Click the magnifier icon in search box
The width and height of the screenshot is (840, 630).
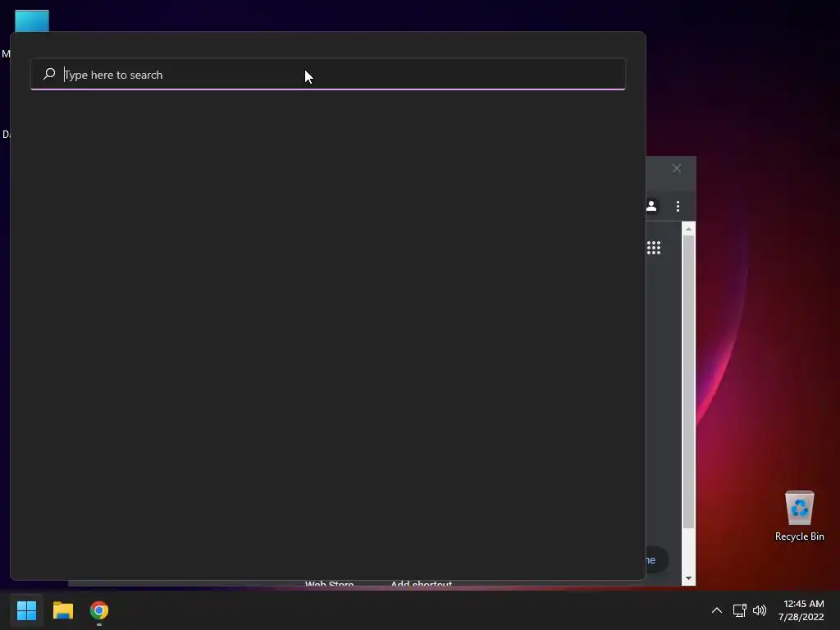pyautogui.click(x=49, y=74)
